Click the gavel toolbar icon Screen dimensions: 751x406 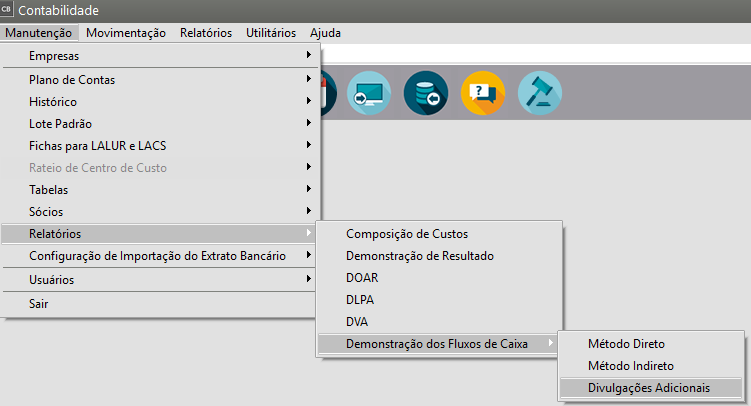pos(540,93)
